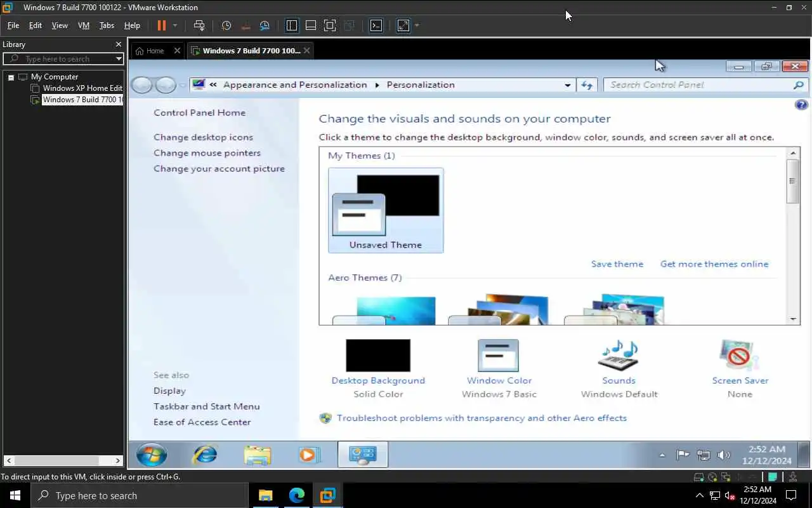Open the address bar history dropdown
Screen dimensions: 812x508
click(568, 85)
